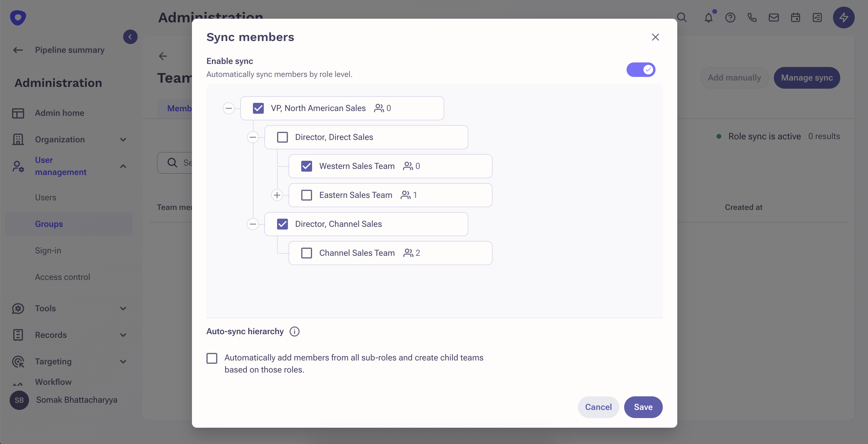Open the calendar icon in header

[795, 17]
